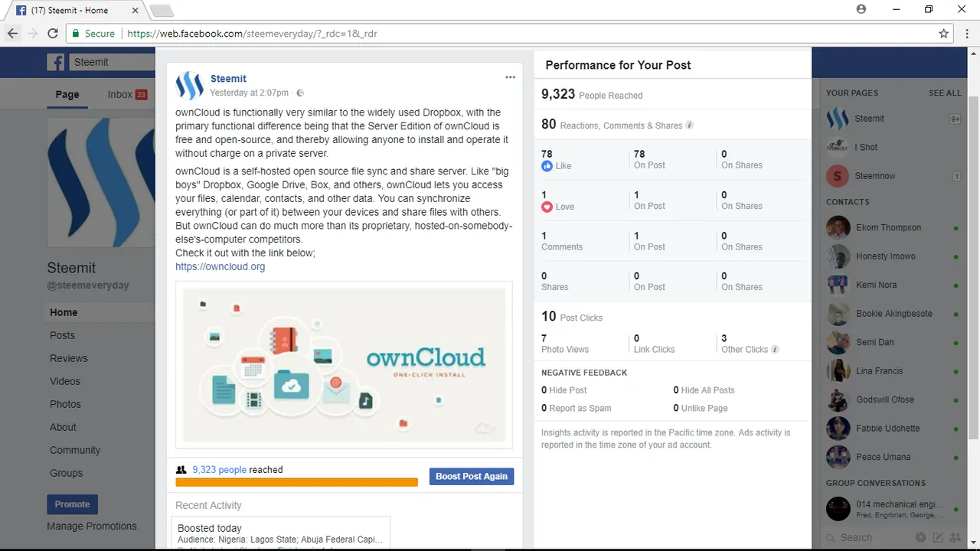Viewport: 980px width, 551px height.
Task: Click the Facebook search field containing Steemit
Action: tap(113, 62)
